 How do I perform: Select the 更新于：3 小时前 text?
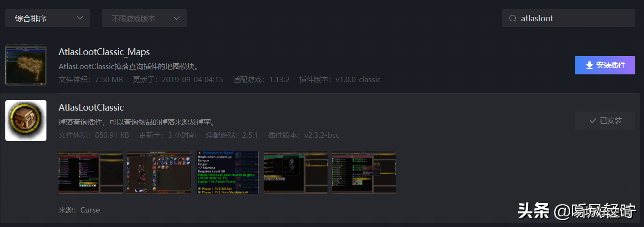pyautogui.click(x=167, y=135)
